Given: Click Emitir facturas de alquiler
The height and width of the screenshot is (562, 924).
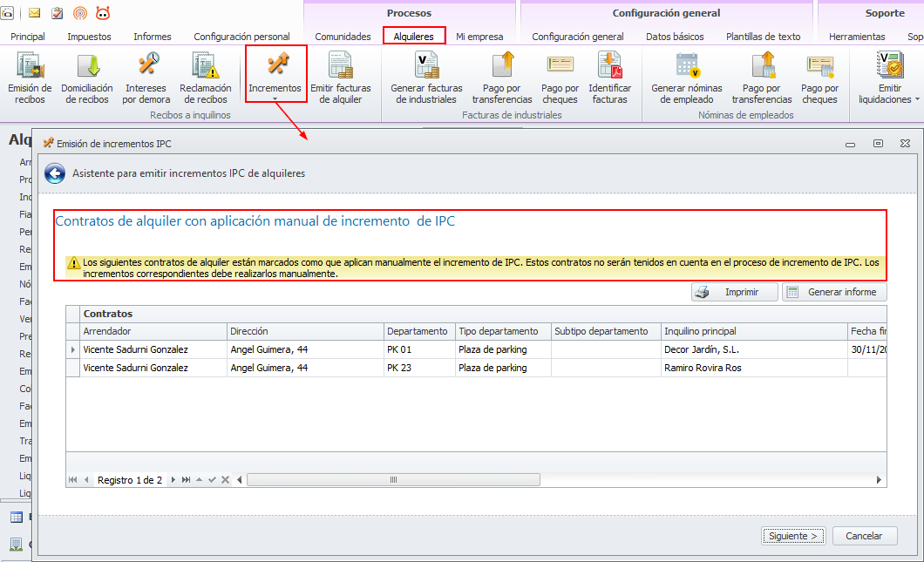Looking at the screenshot, I should coord(341,78).
